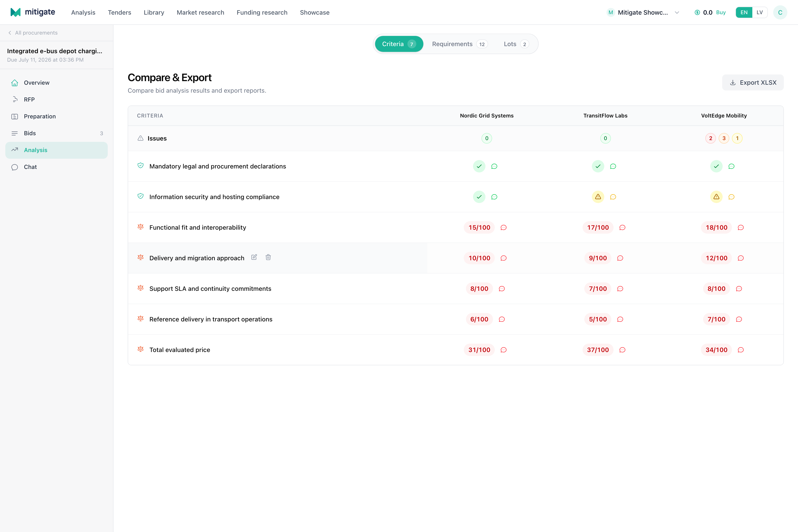Click the Nordic Grid Systems column header
The image size is (798, 532).
tap(487, 116)
